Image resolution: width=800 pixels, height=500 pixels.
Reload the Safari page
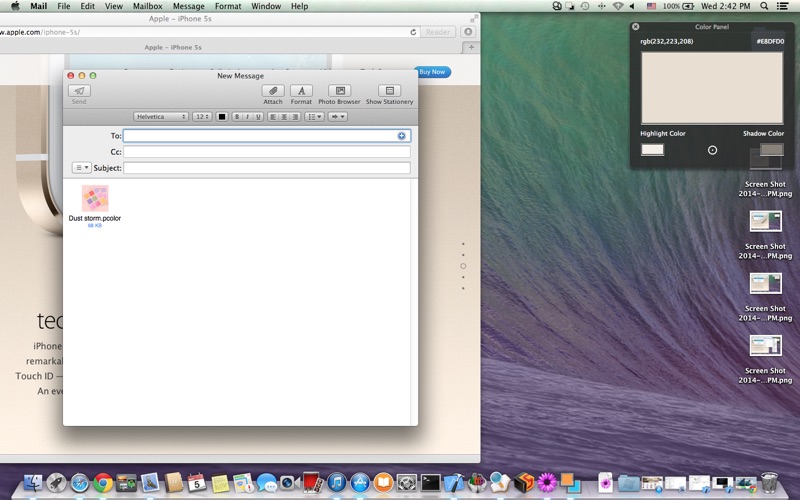point(413,32)
